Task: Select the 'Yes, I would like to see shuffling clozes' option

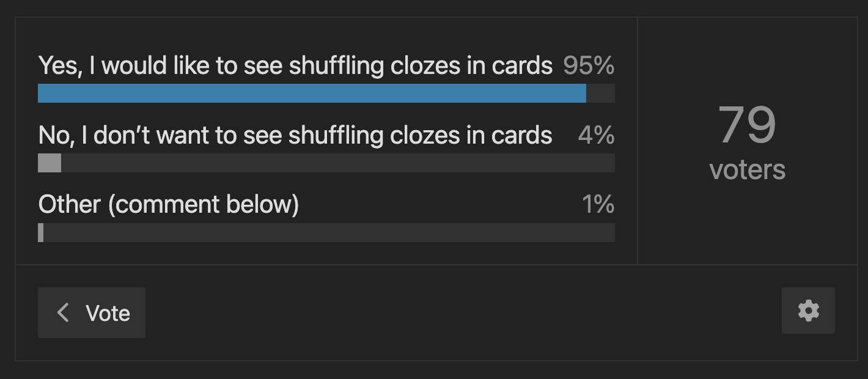Action: [295, 65]
